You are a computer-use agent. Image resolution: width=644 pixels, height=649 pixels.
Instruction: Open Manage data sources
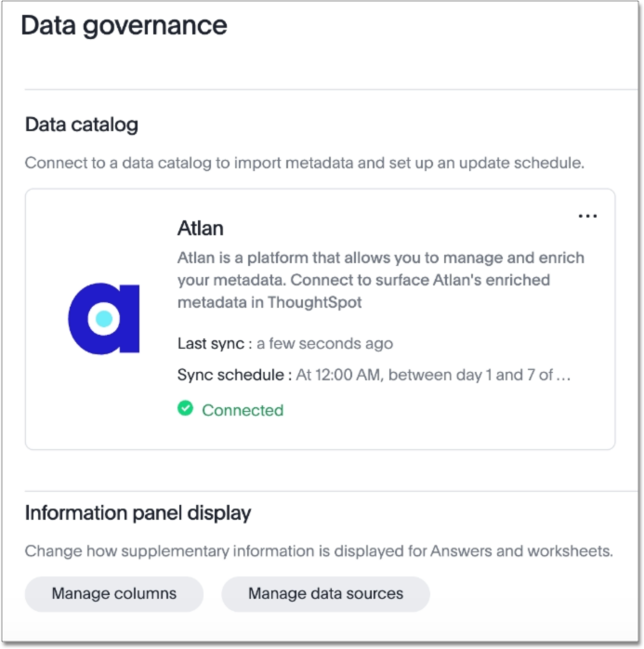click(325, 593)
